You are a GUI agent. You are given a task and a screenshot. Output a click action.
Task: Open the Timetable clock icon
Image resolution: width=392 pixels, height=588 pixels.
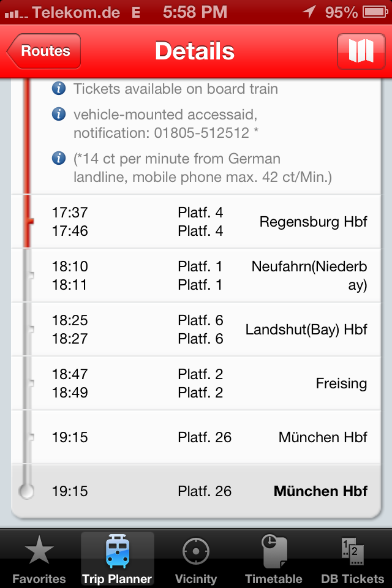[274, 552]
